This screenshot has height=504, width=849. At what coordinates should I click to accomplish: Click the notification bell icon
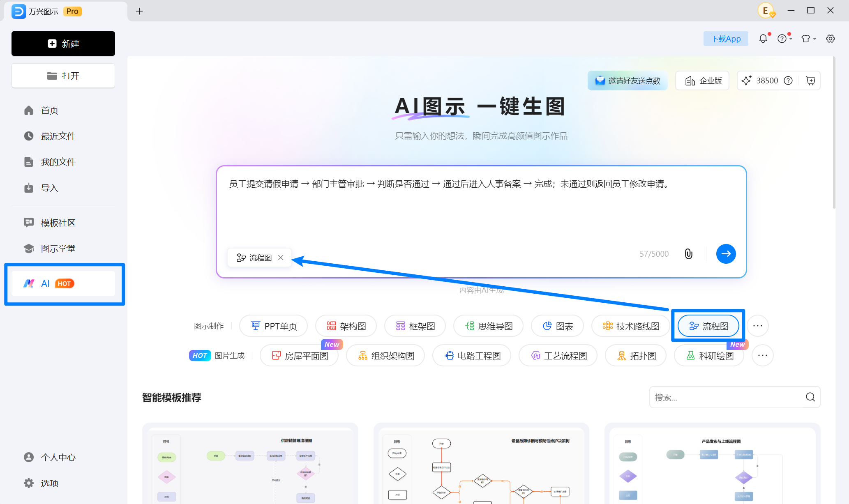pos(763,39)
